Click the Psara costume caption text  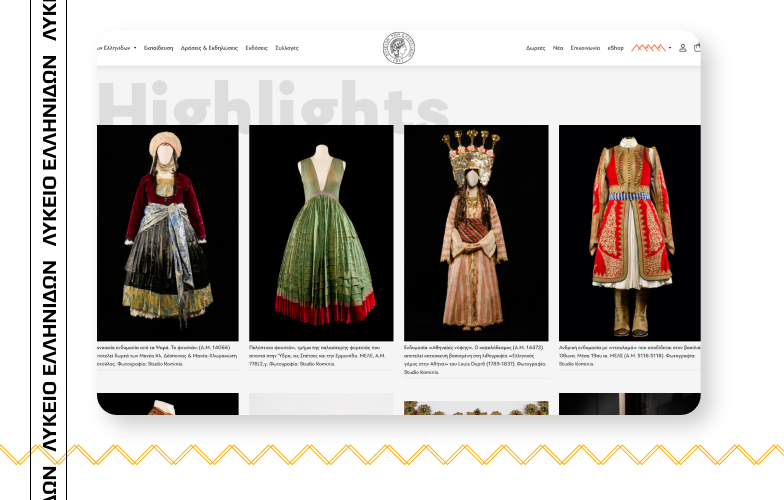tap(167, 356)
